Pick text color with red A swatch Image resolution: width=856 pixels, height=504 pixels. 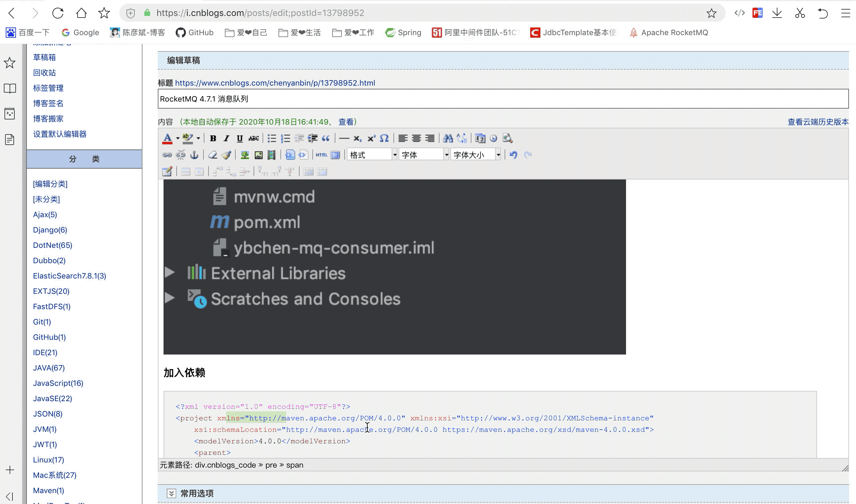click(167, 138)
